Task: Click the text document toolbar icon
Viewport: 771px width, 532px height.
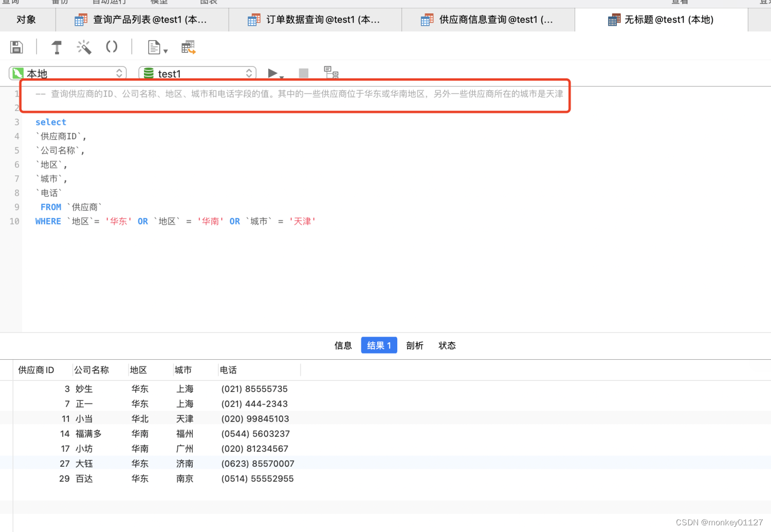Action: 154,47
